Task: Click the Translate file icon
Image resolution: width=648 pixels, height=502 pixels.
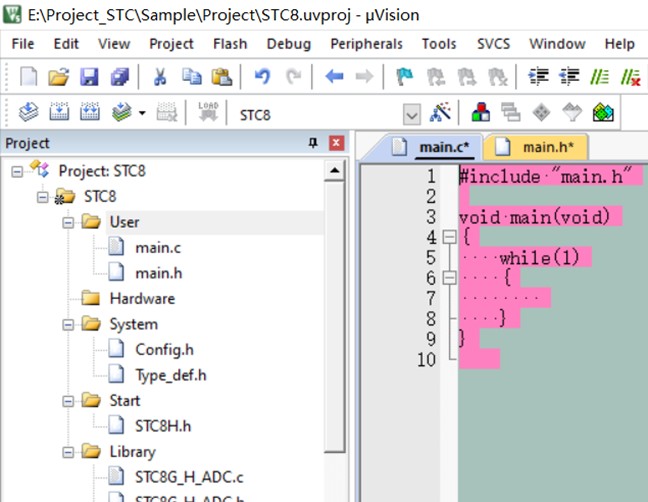Action: click(x=29, y=112)
